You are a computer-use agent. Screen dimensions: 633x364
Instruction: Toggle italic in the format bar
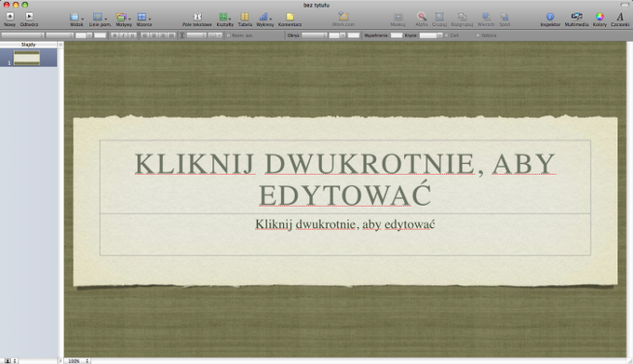tap(123, 35)
